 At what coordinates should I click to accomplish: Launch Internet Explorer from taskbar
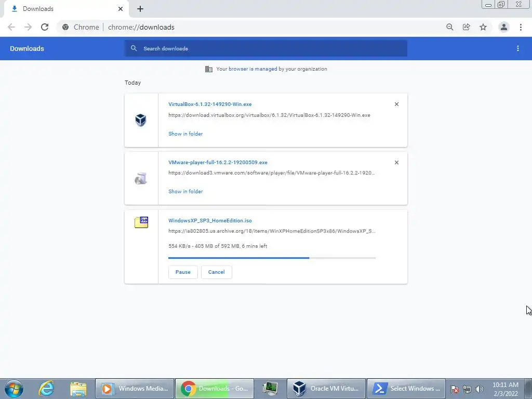(x=46, y=389)
